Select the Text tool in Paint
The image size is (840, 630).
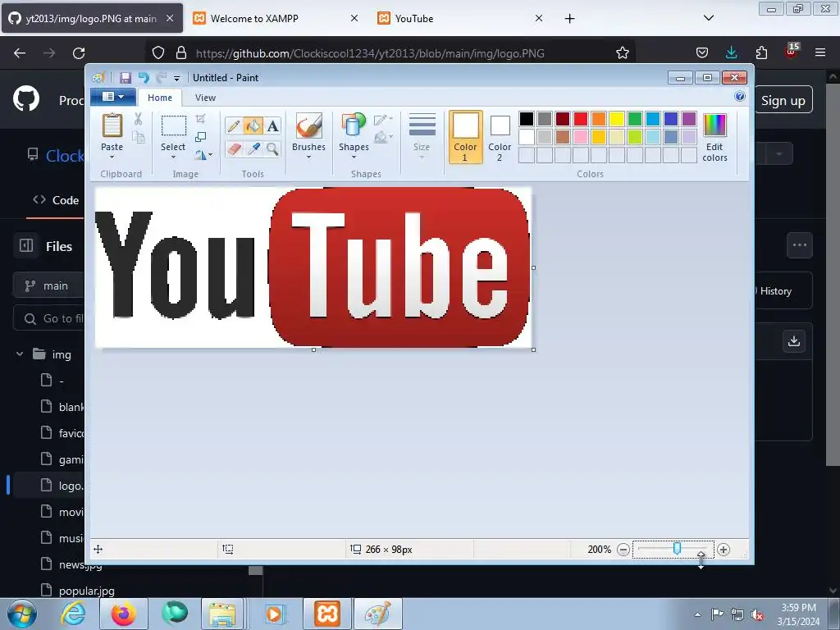coord(272,126)
